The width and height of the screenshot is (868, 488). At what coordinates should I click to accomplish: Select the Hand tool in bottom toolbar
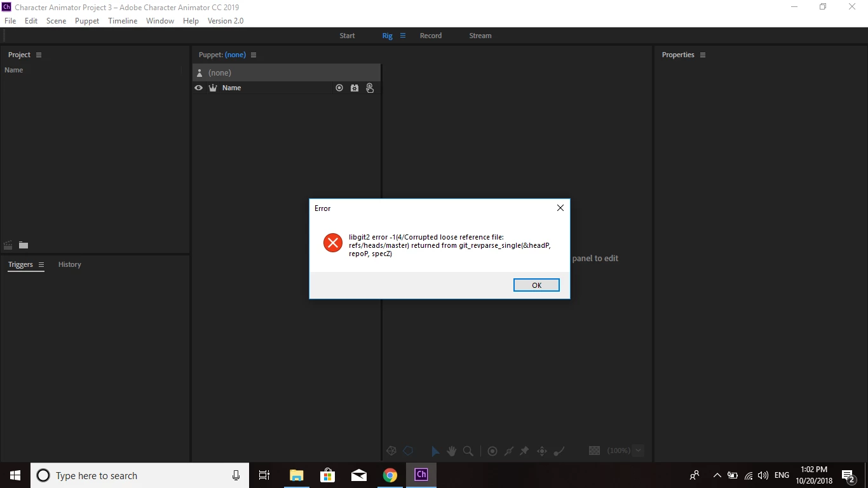coord(452,451)
